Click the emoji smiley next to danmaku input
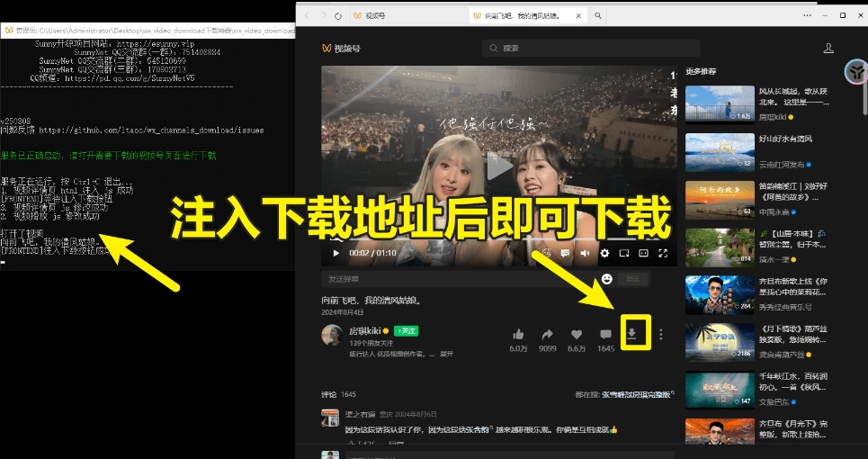The image size is (868, 459). coord(607,279)
